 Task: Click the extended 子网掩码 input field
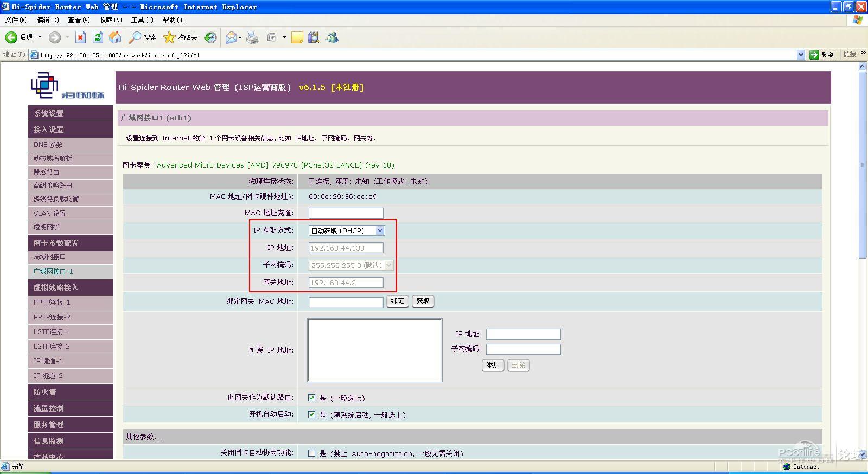pyautogui.click(x=524, y=349)
